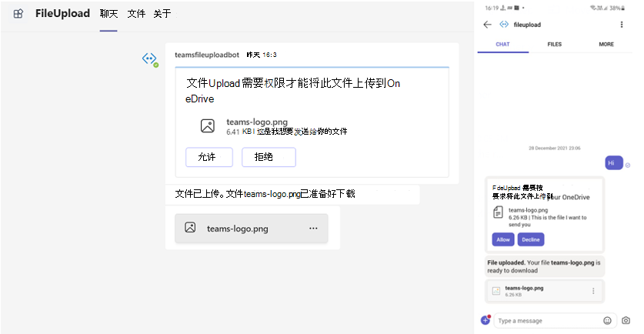Tap the thumbnail of mobile teams-logo.png attachment
Image resolution: width=644 pixels, height=334 pixels.
tap(496, 291)
